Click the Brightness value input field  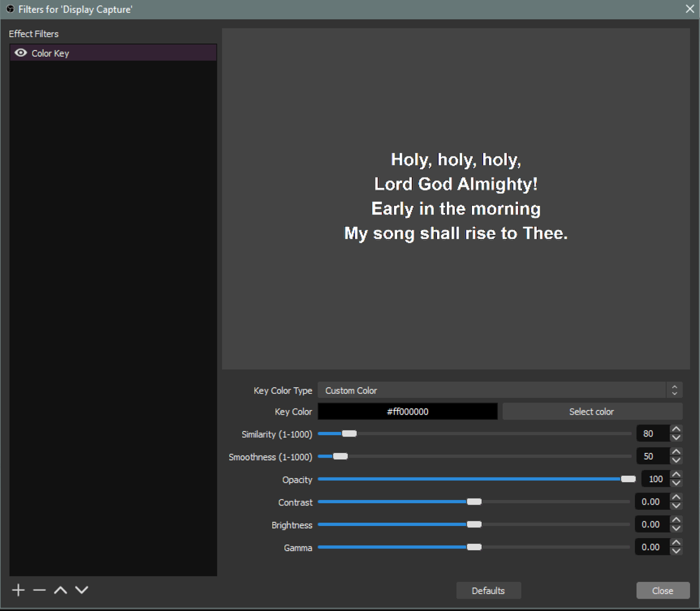pyautogui.click(x=651, y=524)
